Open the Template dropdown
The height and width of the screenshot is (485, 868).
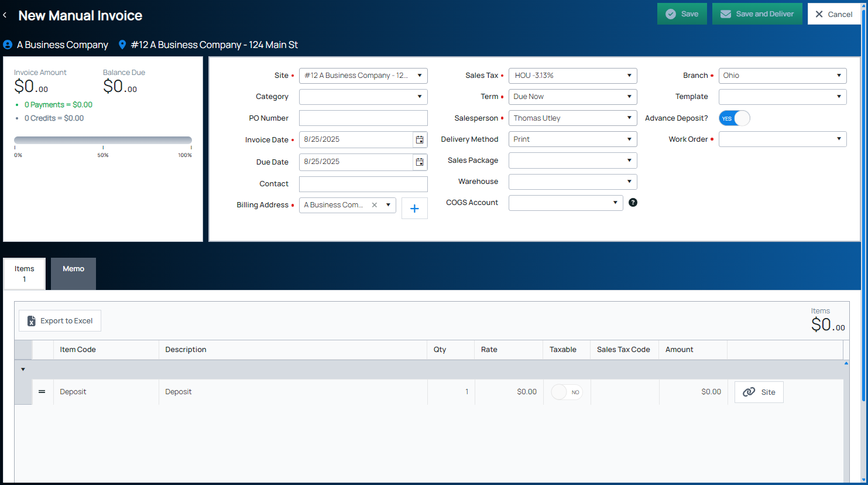(x=783, y=97)
